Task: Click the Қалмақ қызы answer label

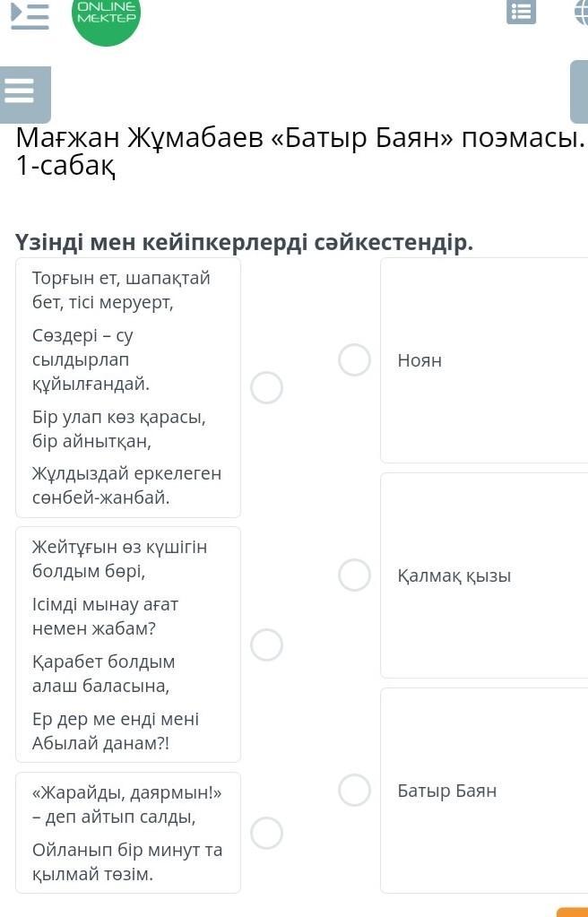Action: point(454,576)
